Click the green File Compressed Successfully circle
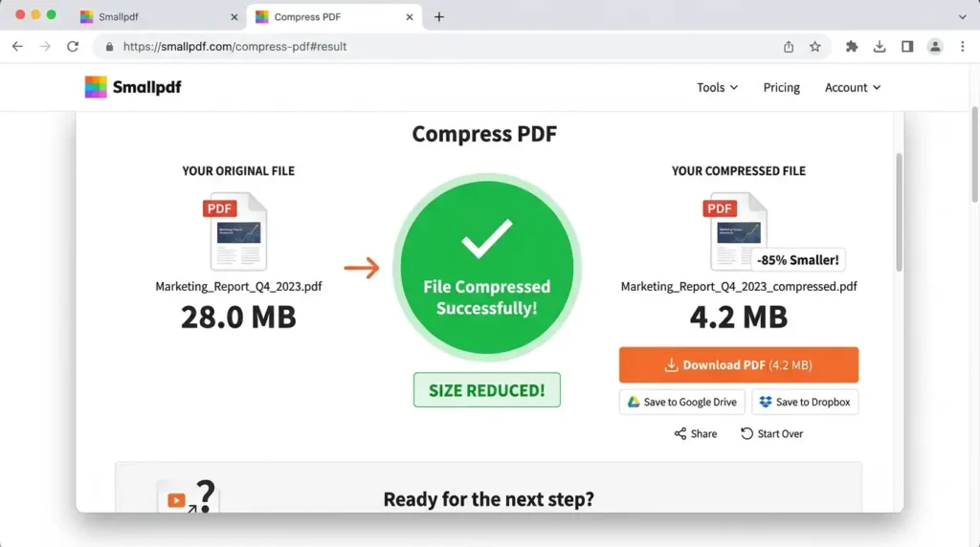Screen dimensions: 980x547 pos(487,267)
